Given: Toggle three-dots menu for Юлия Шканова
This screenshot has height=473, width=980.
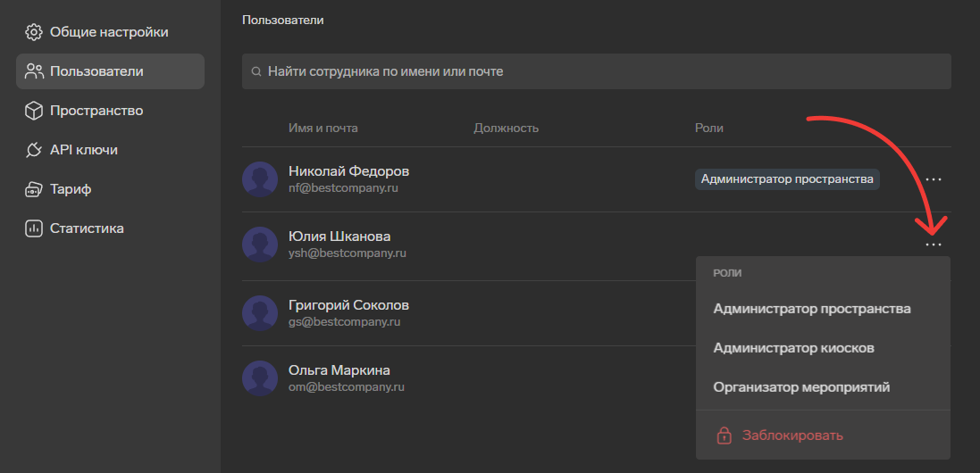Looking at the screenshot, I should [934, 245].
